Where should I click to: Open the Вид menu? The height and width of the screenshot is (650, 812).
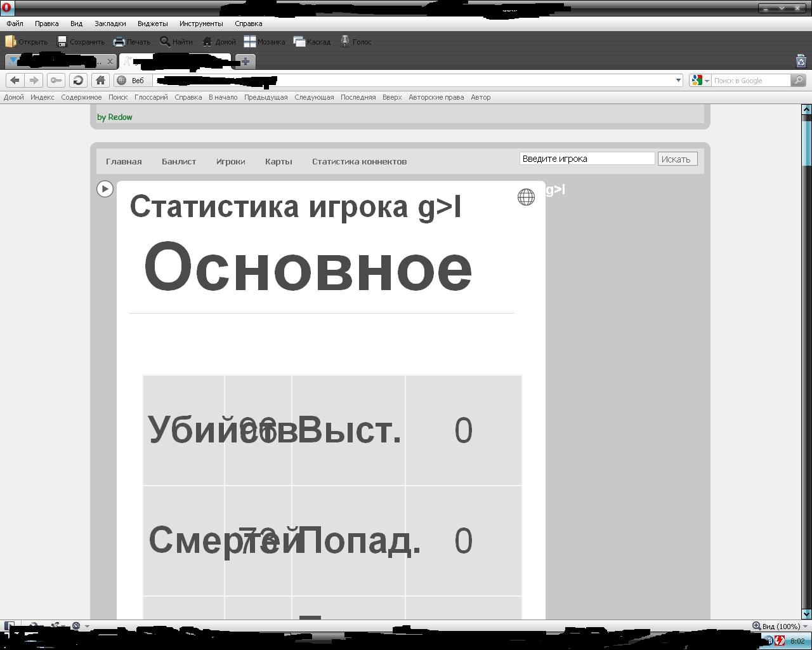click(76, 23)
